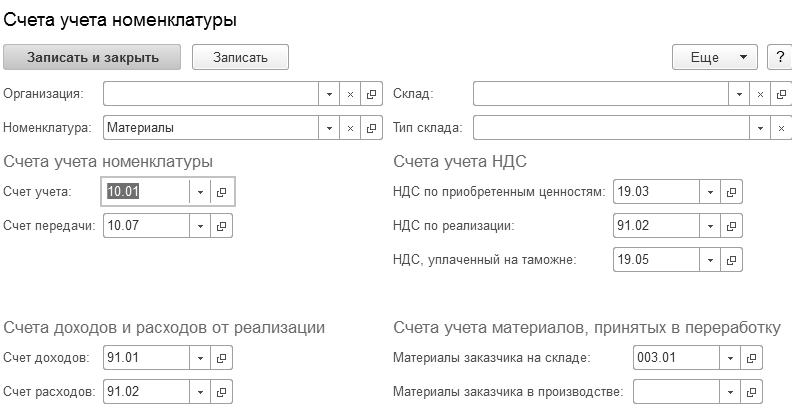The height and width of the screenshot is (414, 792).
Task: Open the Еще menu
Action: coord(717,57)
